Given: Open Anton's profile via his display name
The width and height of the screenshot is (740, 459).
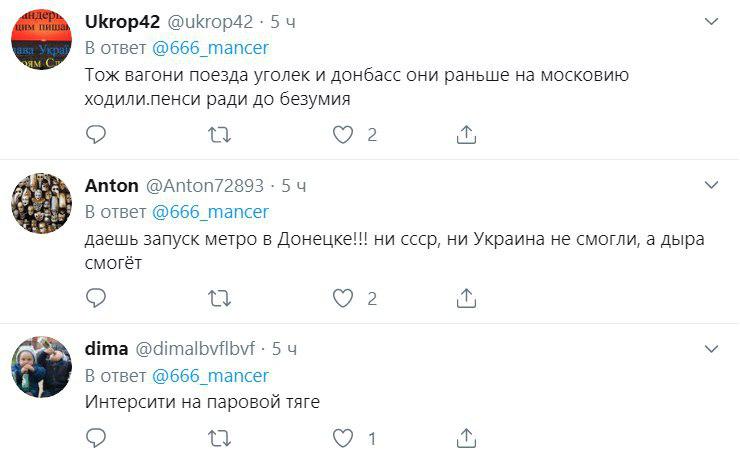Looking at the screenshot, I should [x=112, y=185].
